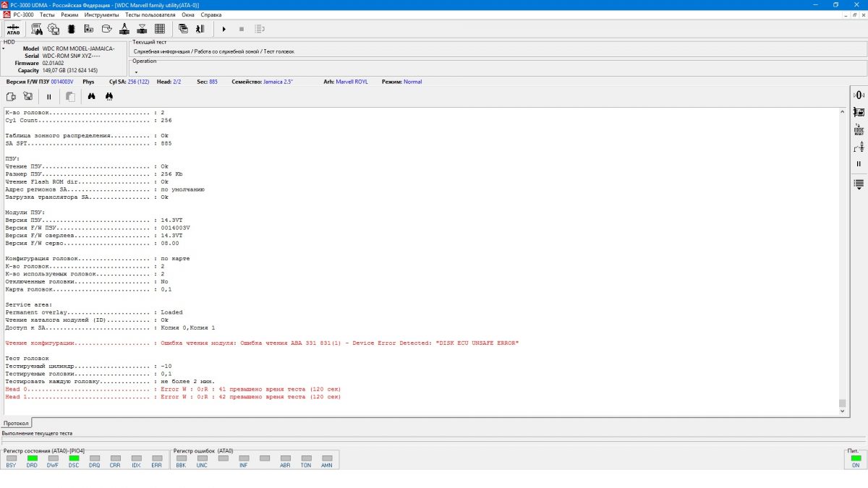The image size is (868, 488).
Task: Click the Версия F/W ПЗУ value 0014003V
Action: [62, 82]
